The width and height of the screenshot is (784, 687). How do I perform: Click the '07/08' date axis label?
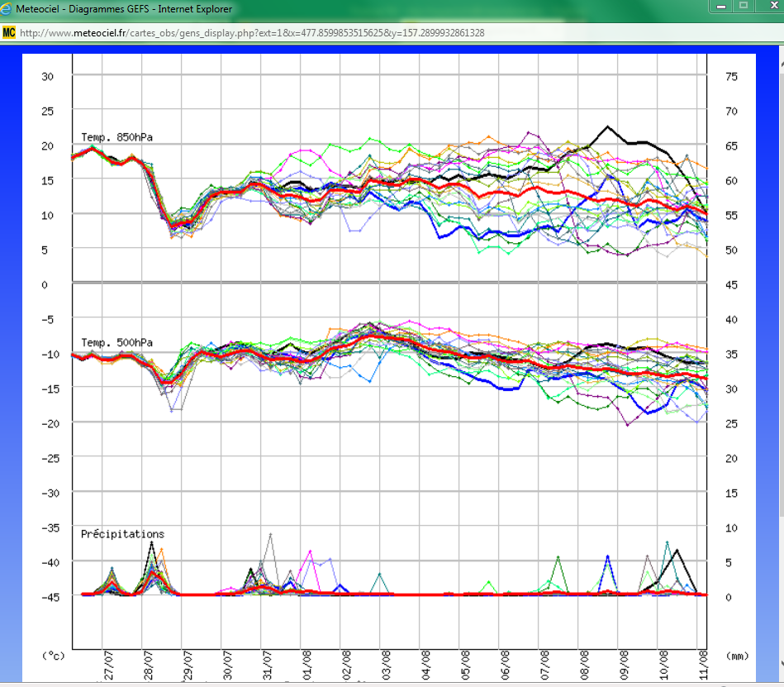545,666
